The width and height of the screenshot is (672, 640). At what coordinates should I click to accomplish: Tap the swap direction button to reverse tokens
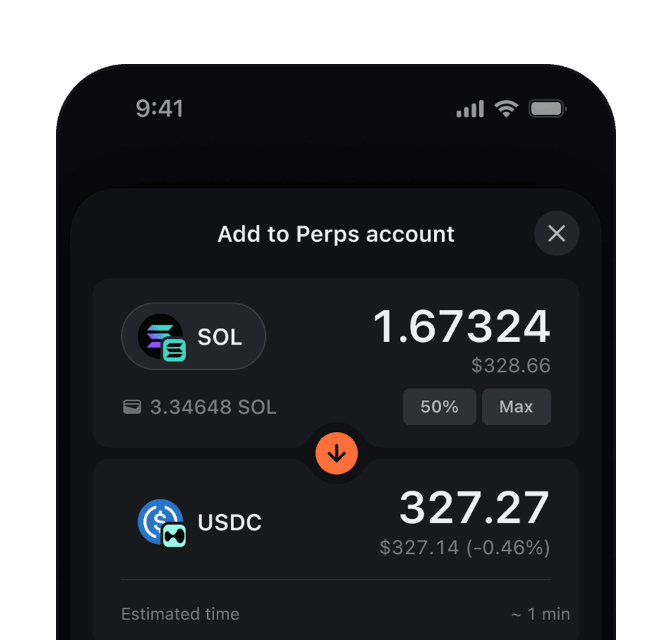(x=336, y=453)
